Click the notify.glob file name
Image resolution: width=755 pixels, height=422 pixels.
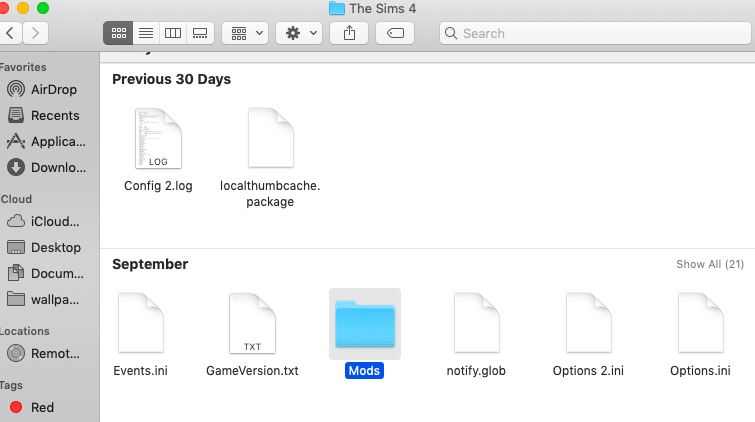tap(476, 370)
